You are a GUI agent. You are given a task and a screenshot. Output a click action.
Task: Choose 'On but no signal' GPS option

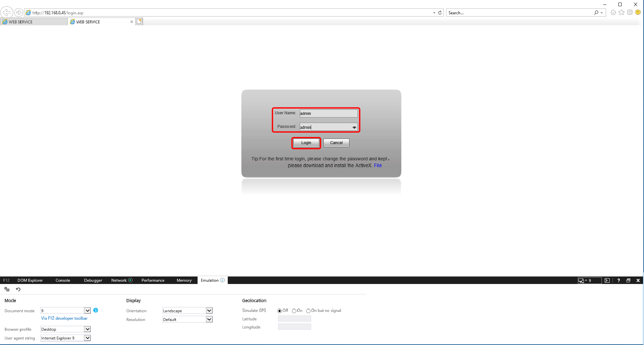point(308,311)
